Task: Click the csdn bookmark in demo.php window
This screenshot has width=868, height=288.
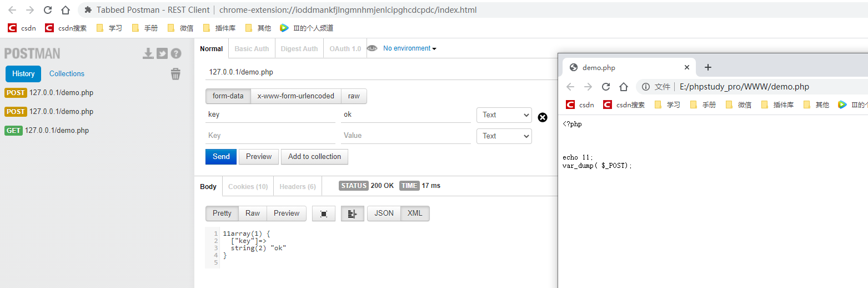Action: pos(580,105)
